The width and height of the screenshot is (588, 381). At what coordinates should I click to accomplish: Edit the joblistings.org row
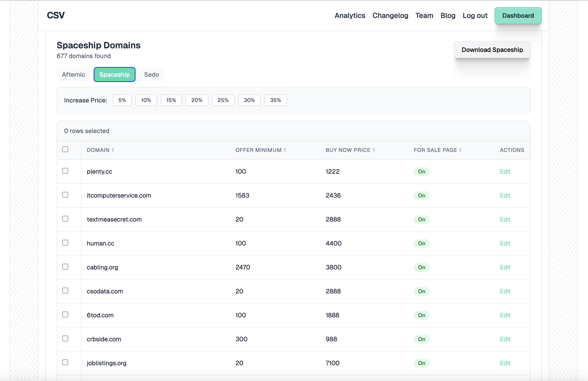pyautogui.click(x=505, y=363)
